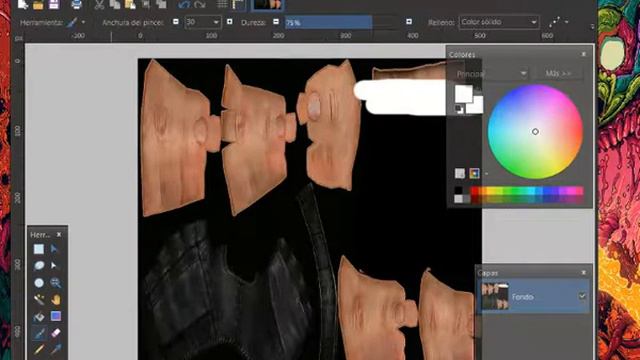640x360 pixels.
Task: Click the Undo arrow icon
Action: tap(184, 4)
